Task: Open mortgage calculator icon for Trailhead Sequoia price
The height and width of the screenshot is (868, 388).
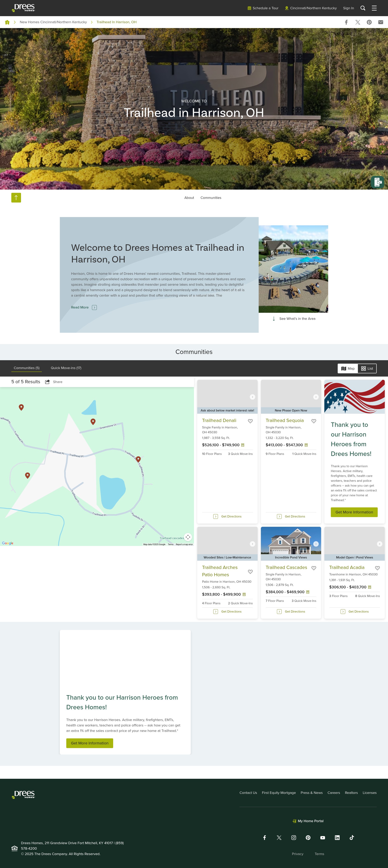Action: pos(306,445)
